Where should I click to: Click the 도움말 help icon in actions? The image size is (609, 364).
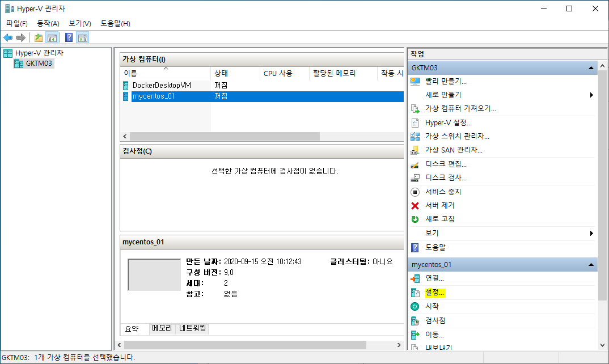[415, 247]
